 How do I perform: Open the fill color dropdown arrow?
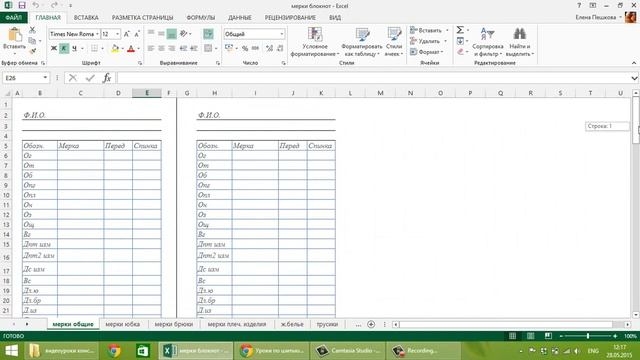(x=122, y=49)
